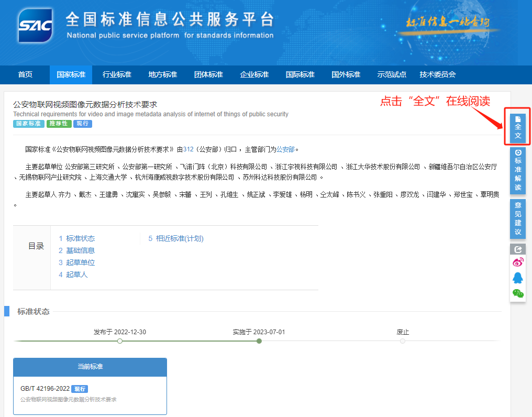This screenshot has height=417, width=532.
Task: Follow the 公安部 department link
Action: click(285, 149)
